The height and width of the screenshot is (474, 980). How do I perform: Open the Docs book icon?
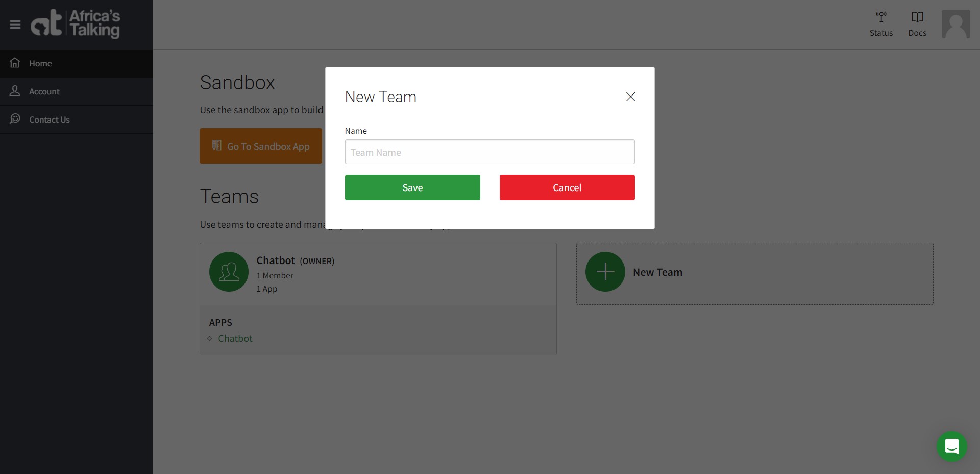(x=917, y=17)
